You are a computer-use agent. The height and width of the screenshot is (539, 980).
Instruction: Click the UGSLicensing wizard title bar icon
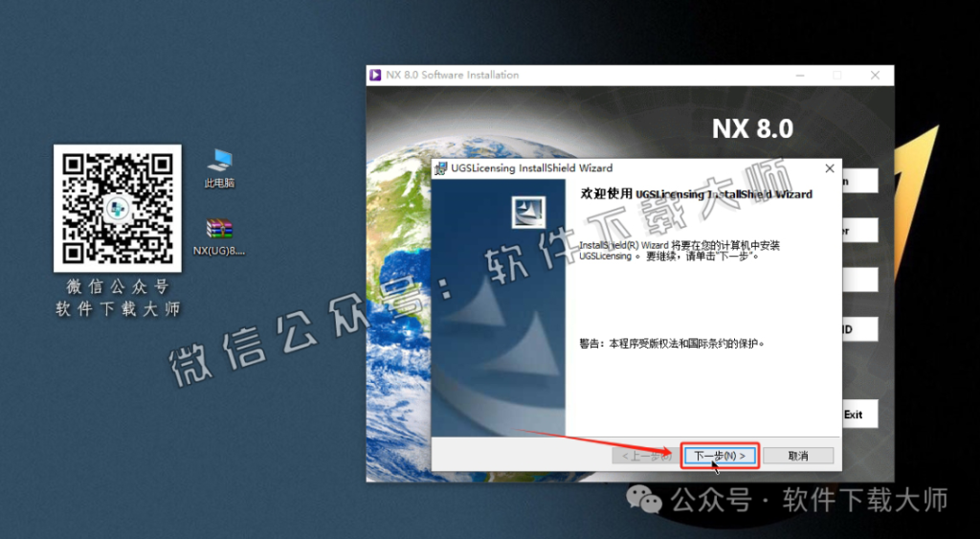[x=442, y=168]
